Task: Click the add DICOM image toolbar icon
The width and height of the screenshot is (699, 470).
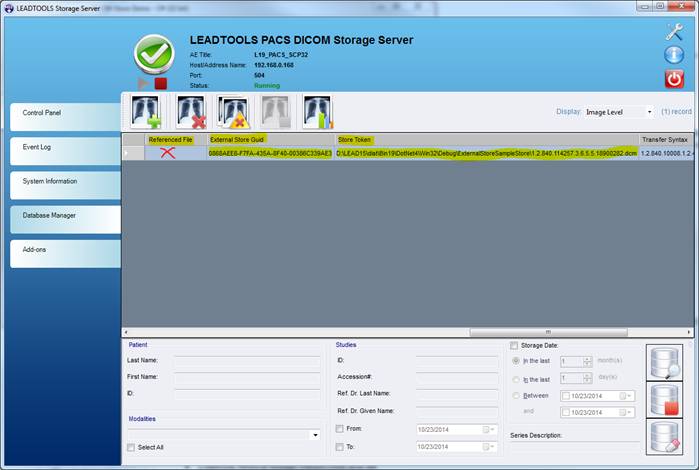Action: (x=147, y=112)
